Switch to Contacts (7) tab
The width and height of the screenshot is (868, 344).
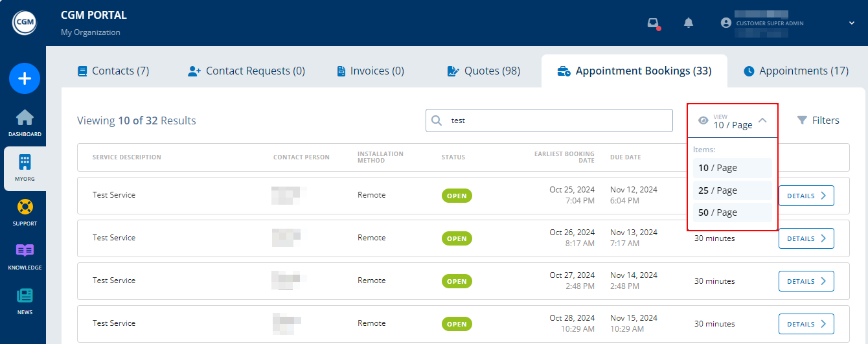[113, 71]
